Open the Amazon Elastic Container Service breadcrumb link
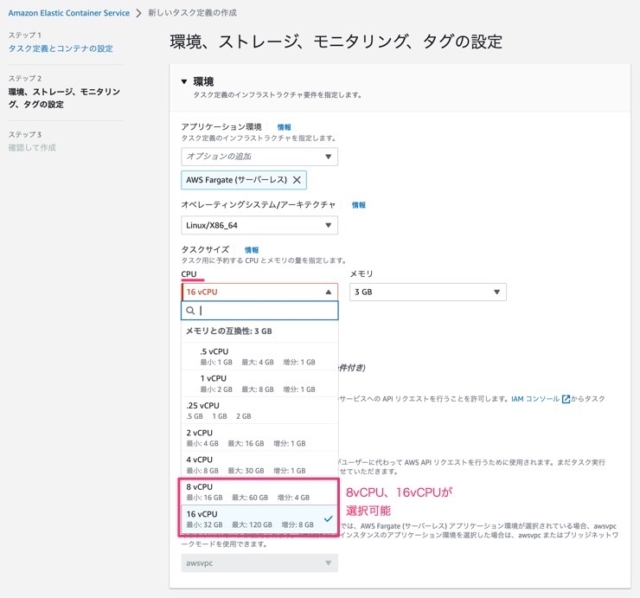This screenshot has height=598, width=640. click(69, 13)
